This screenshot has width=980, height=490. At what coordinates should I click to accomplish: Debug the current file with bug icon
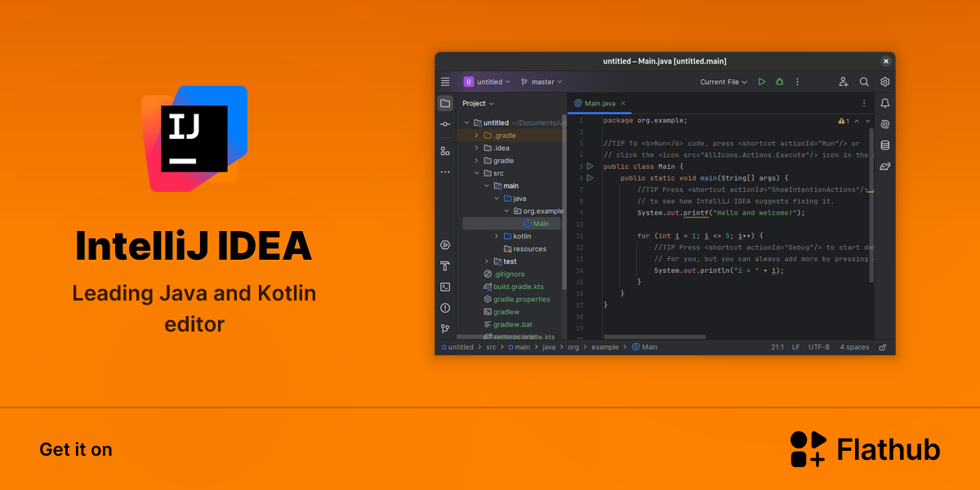pos(780,82)
